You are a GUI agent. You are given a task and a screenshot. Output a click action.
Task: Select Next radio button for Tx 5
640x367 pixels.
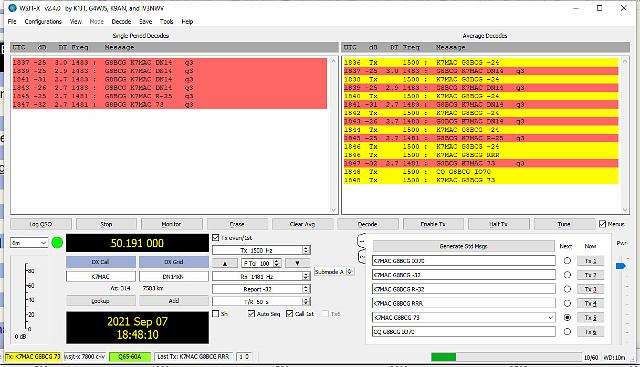[x=567, y=317]
